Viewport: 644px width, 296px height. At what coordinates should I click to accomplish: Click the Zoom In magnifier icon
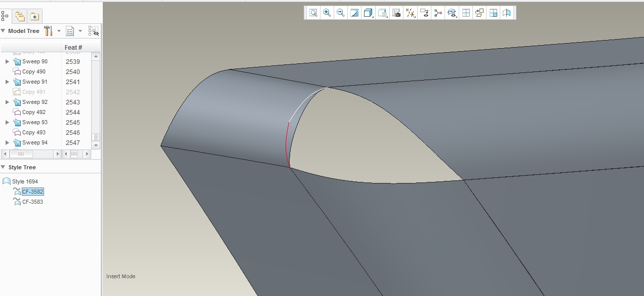tap(327, 13)
